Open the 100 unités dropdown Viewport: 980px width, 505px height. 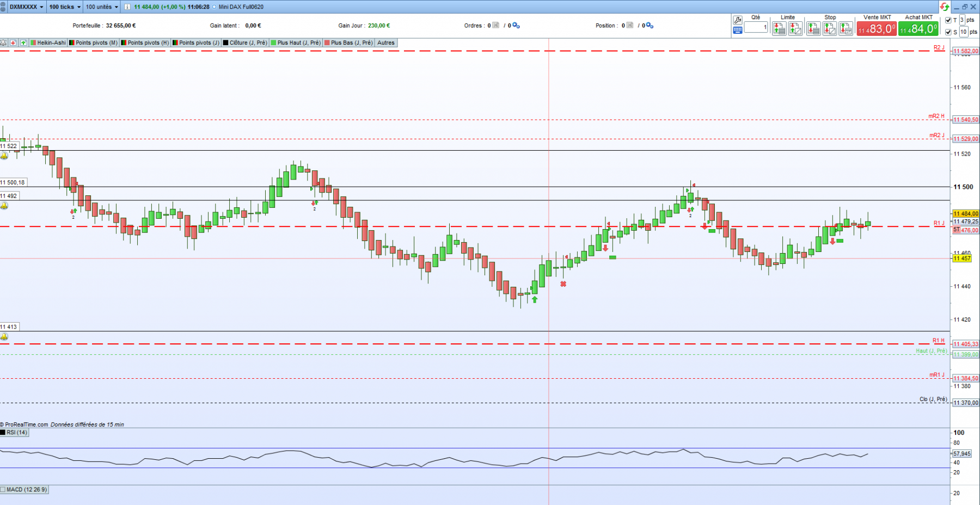tap(102, 7)
